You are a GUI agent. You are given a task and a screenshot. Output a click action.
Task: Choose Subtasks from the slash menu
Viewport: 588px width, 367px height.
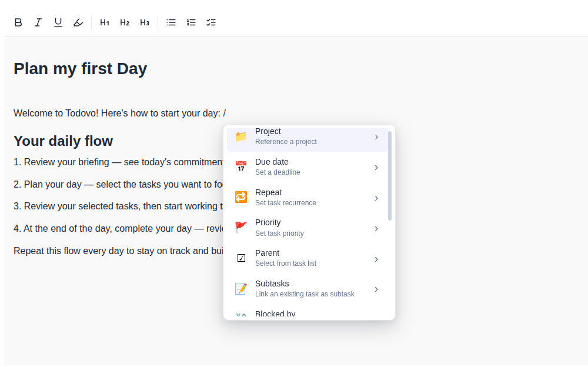pos(307,289)
